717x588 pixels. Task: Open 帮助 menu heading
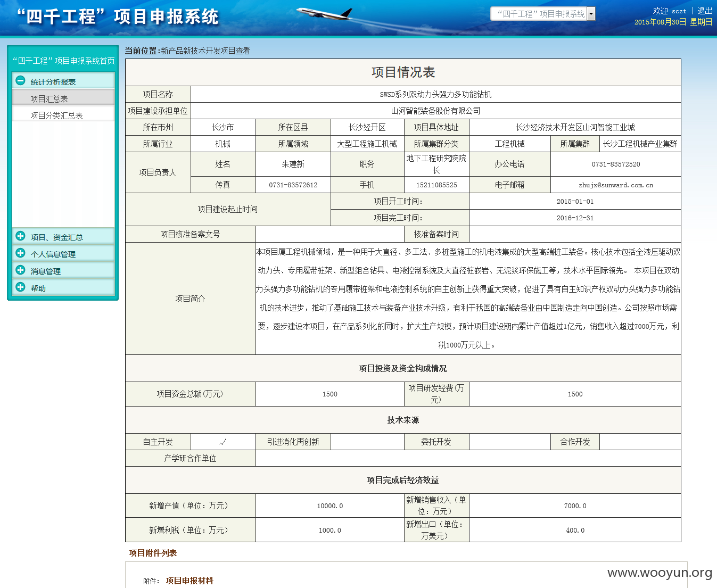click(x=63, y=288)
